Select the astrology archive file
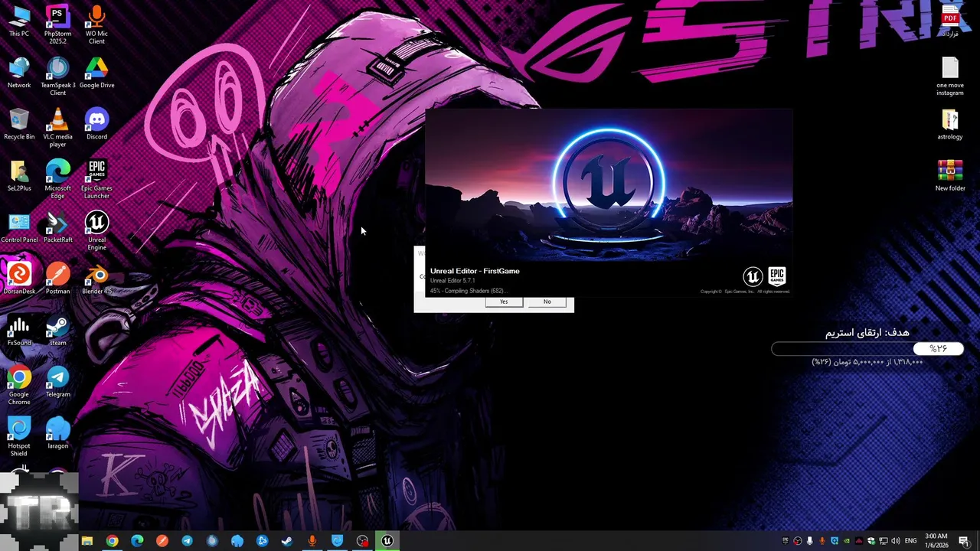The width and height of the screenshot is (980, 551). [950, 125]
